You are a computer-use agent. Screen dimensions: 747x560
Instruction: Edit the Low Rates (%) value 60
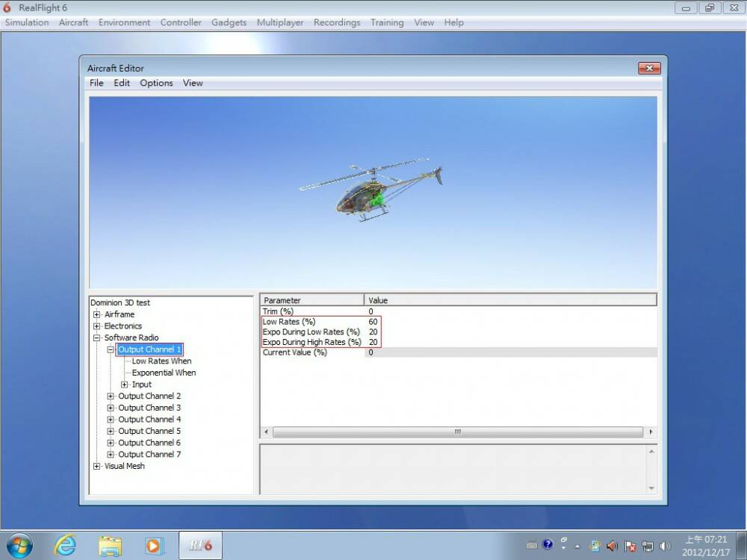tap(373, 322)
